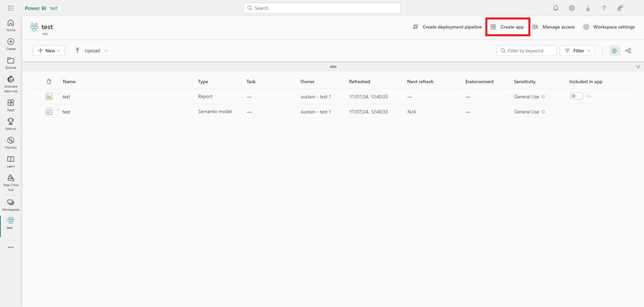644x307 pixels.
Task: Open Manage access
Action: [x=553, y=27]
